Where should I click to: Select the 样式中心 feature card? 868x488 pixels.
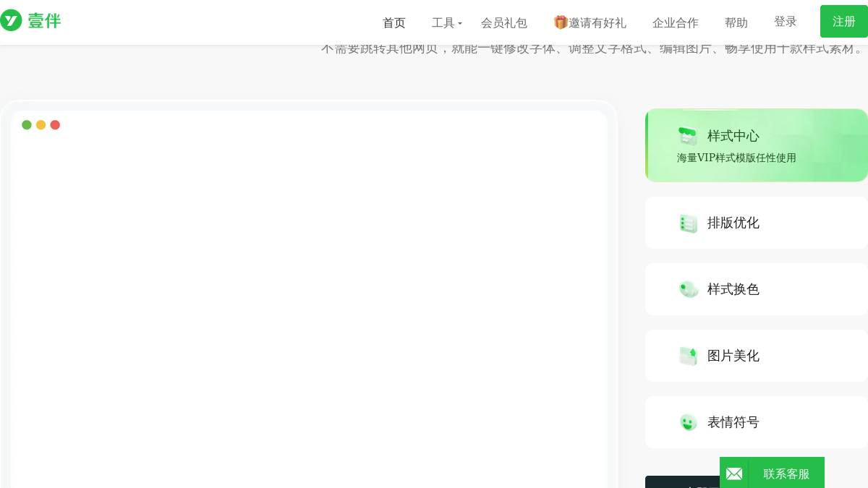point(757,145)
